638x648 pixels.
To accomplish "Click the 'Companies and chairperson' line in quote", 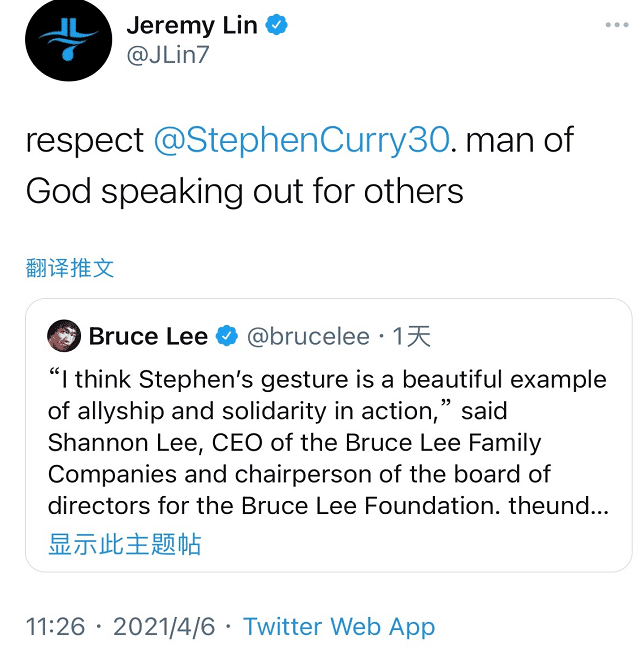I will pos(299,474).
